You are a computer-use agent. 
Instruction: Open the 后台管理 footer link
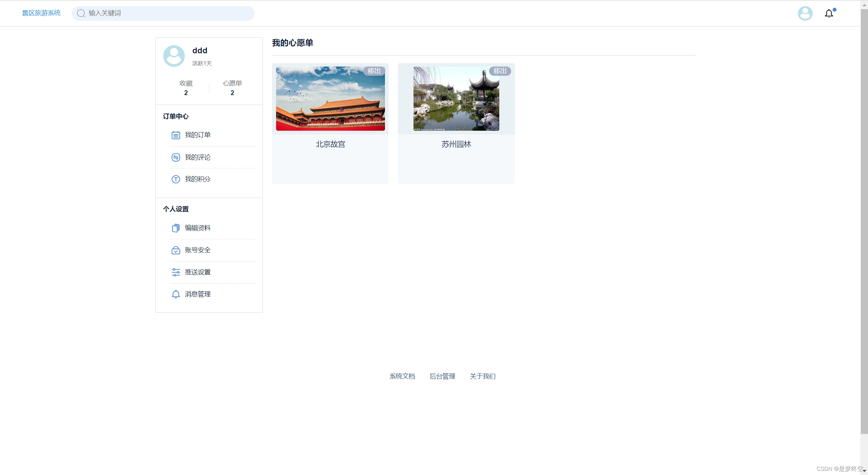[442, 376]
